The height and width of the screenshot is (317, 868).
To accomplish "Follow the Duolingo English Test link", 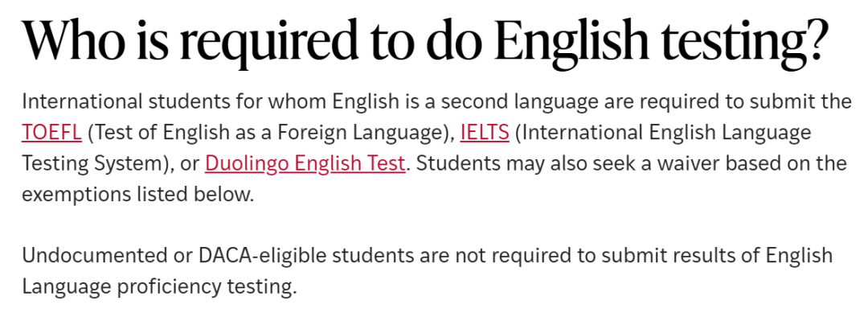I will [x=305, y=164].
